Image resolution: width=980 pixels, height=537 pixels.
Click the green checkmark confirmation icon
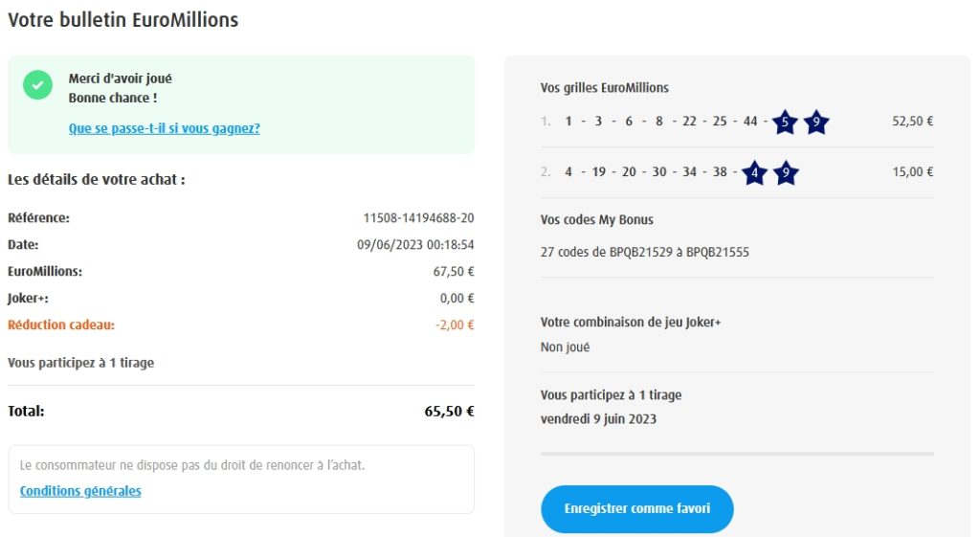[38, 84]
